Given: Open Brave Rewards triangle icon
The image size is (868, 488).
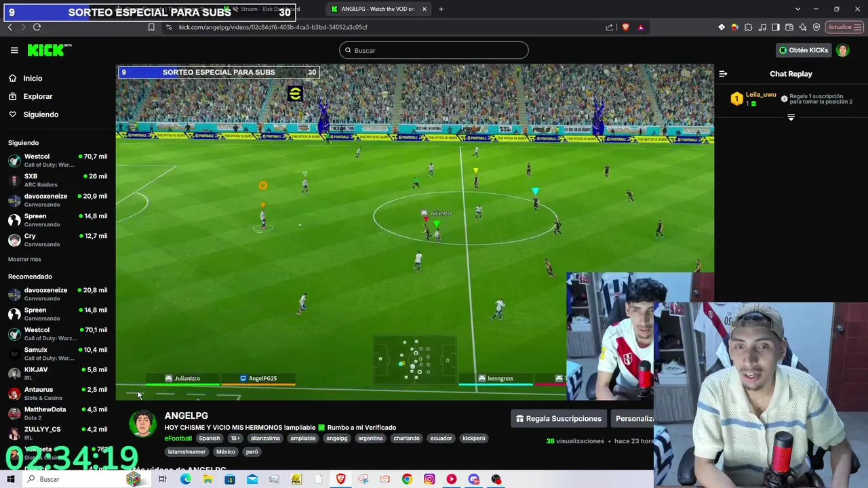Looking at the screenshot, I should coord(640,27).
